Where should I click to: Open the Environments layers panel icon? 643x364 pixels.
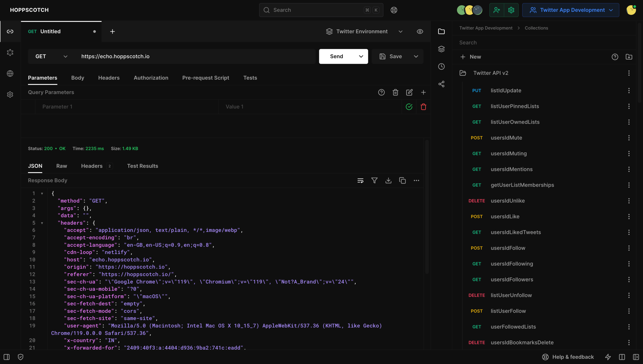pyautogui.click(x=441, y=49)
